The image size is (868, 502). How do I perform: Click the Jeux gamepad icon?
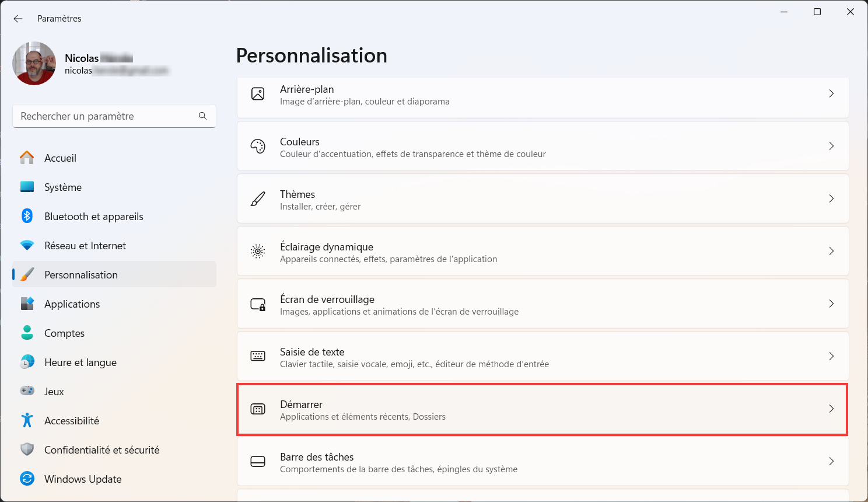27,391
